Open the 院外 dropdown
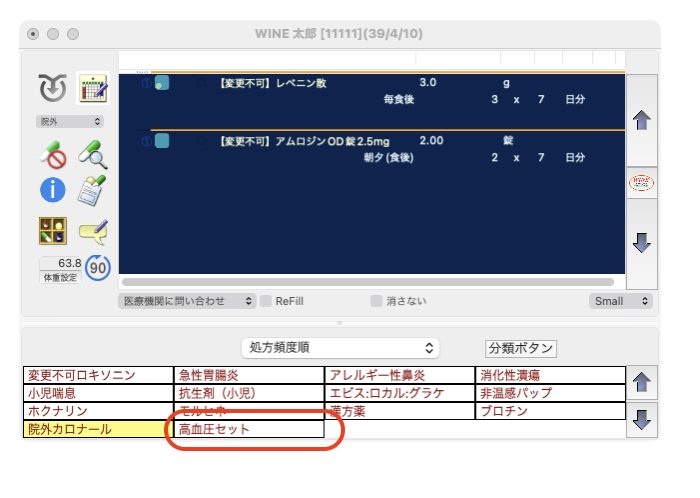Viewport: 700px width, 498px height. [69, 121]
